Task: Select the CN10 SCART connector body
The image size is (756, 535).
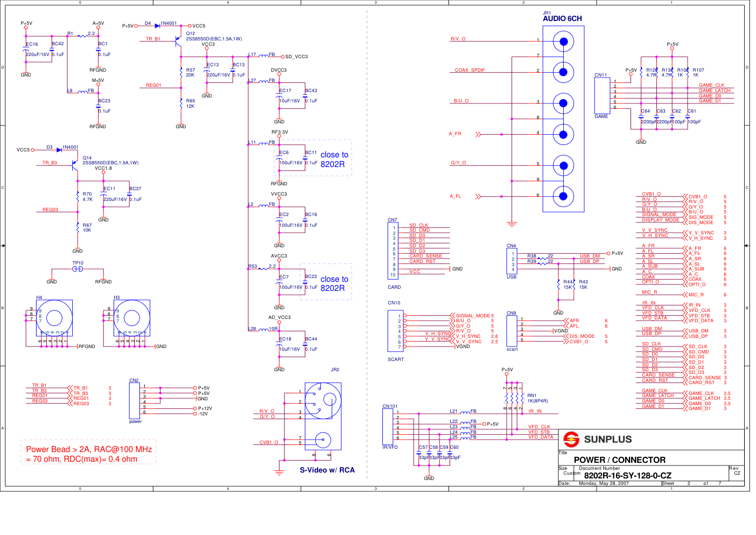Action: 396,331
